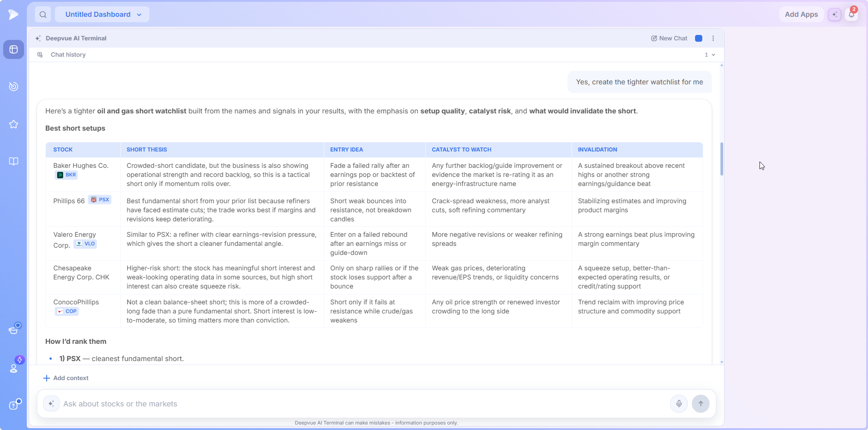Click the AI sparkle button near Add Apps
The width and height of the screenshot is (868, 430).
pyautogui.click(x=834, y=15)
